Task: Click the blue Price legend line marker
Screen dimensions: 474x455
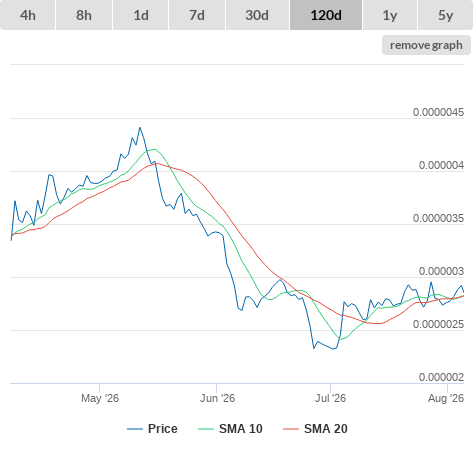Action: 135,429
